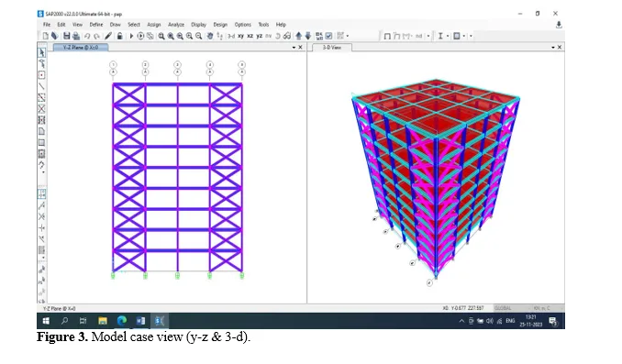622x364 pixels.
Task: Click the Run Analysis play icon
Action: [x=131, y=36]
